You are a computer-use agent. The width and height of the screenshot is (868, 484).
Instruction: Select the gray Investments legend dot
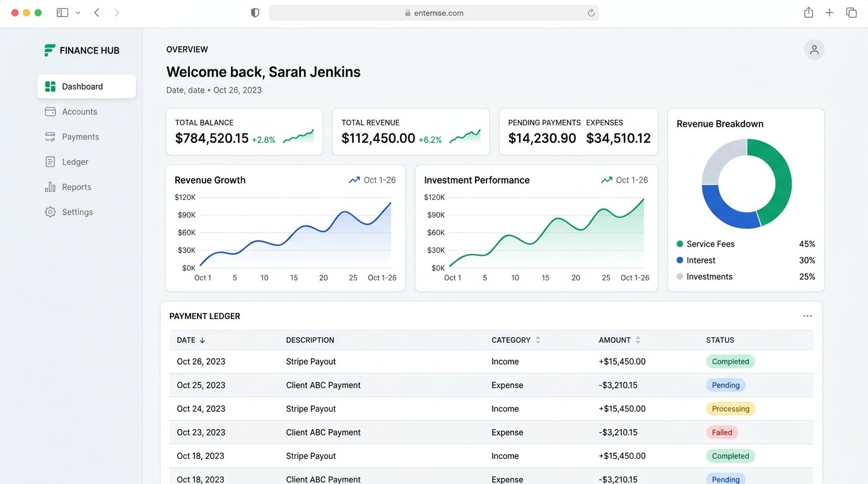[679, 277]
